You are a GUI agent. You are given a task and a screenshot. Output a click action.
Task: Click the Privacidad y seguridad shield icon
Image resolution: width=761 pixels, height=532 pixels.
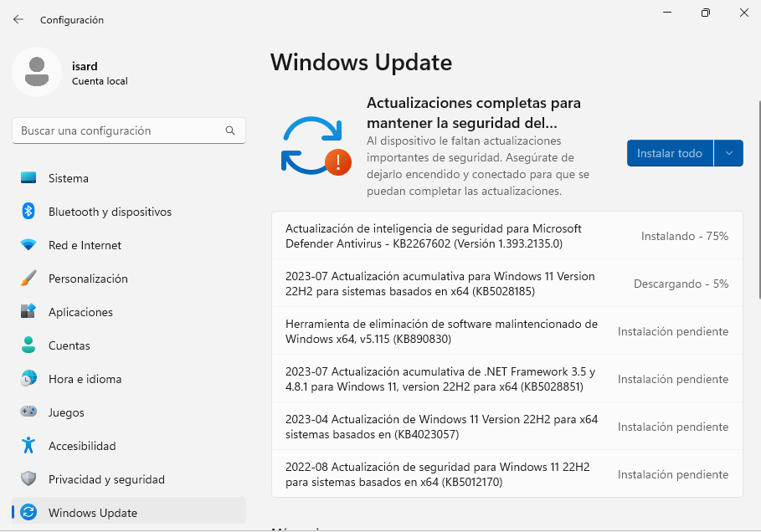pos(28,479)
